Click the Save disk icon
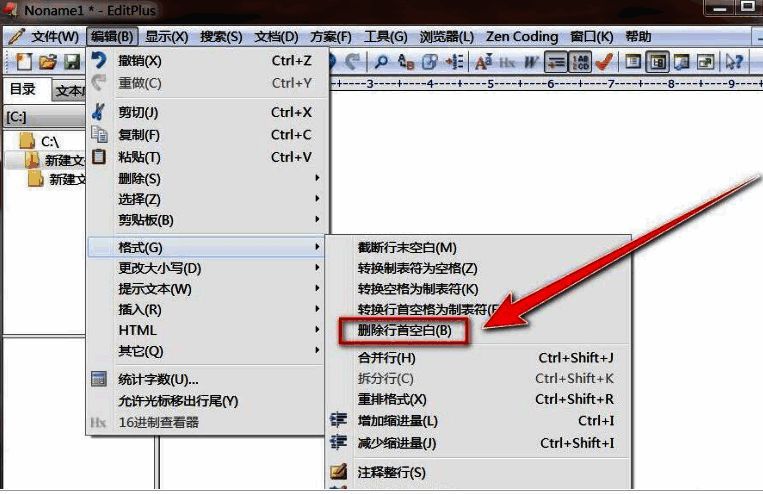Viewport: 763px width, 494px height. 72,62
